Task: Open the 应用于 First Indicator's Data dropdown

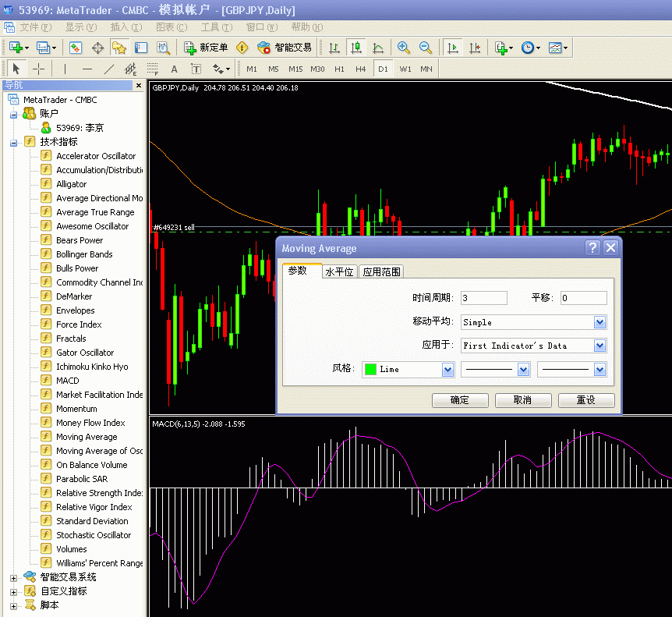Action: (x=599, y=346)
